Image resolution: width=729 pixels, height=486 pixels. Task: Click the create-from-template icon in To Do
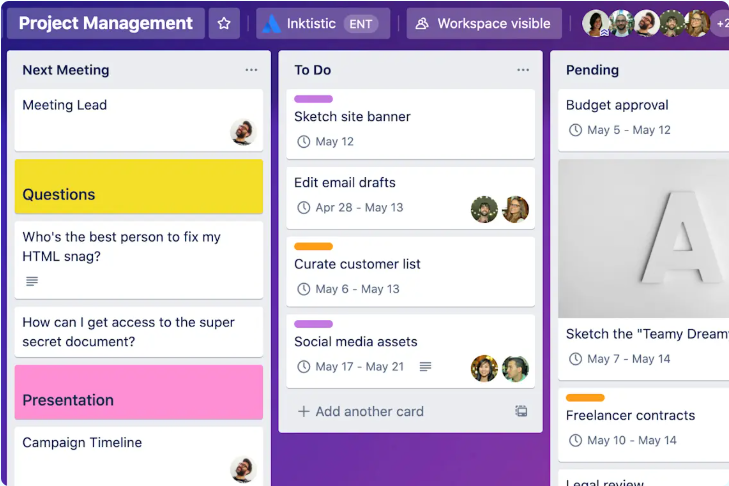click(521, 411)
